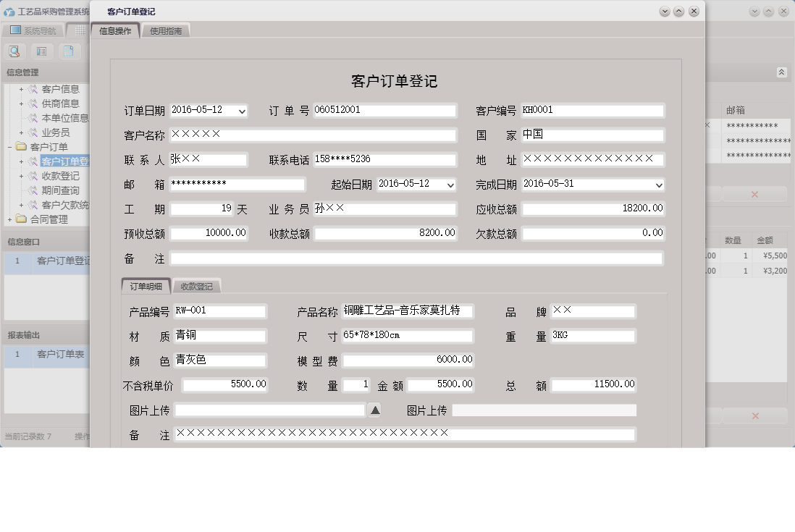
Task: Open the 收款登记 tab in order form
Action: (x=197, y=287)
